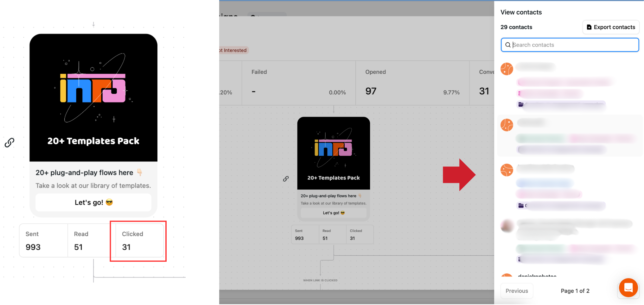This screenshot has width=644, height=305.
Task: Click the Not Interested tag
Action: (233, 50)
